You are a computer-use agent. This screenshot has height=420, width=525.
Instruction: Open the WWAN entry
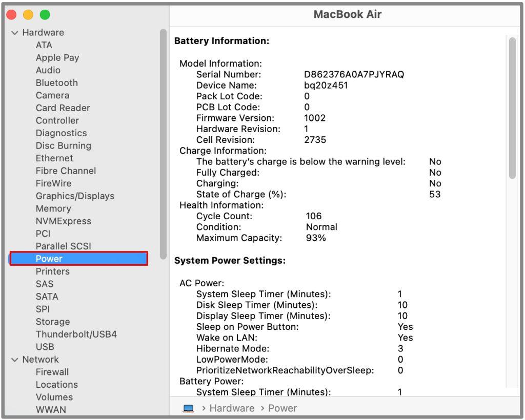coord(51,410)
